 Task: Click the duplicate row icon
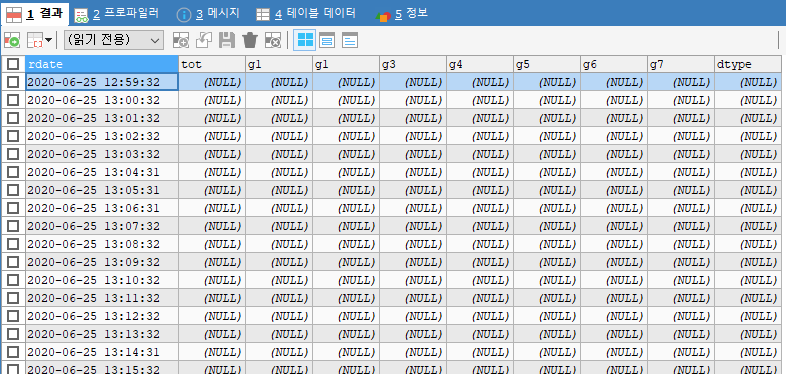(204, 40)
